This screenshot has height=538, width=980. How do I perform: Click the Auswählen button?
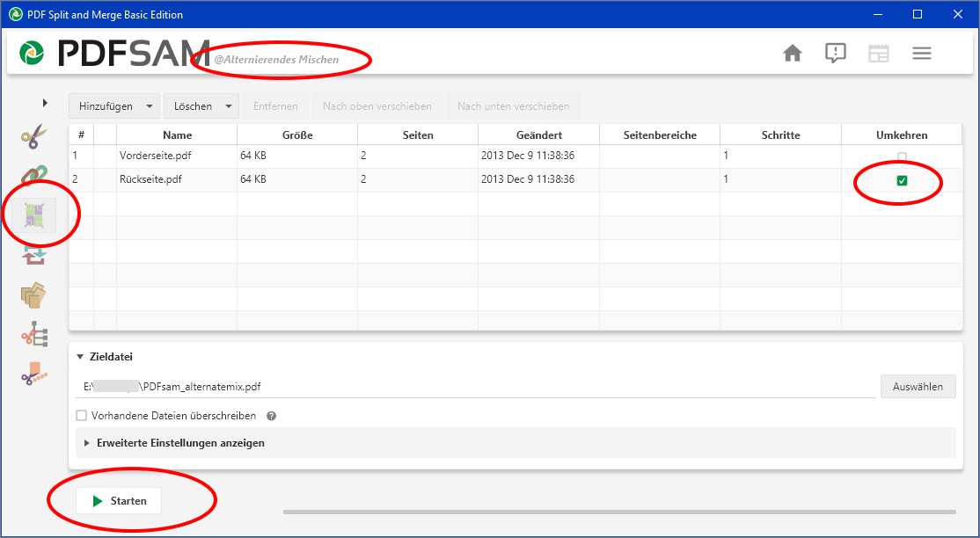pyautogui.click(x=918, y=387)
